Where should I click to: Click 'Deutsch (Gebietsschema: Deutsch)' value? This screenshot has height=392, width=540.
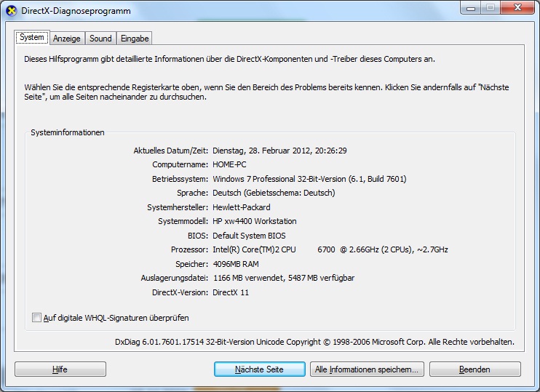point(274,193)
